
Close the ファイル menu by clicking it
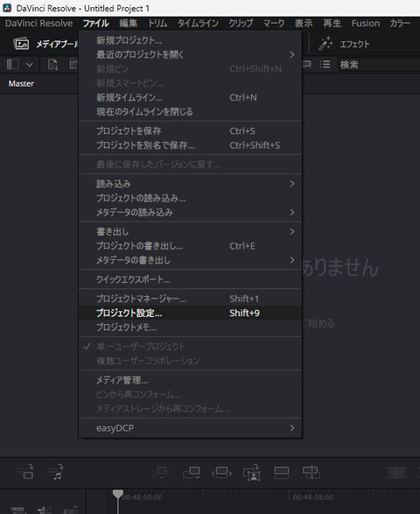(95, 24)
